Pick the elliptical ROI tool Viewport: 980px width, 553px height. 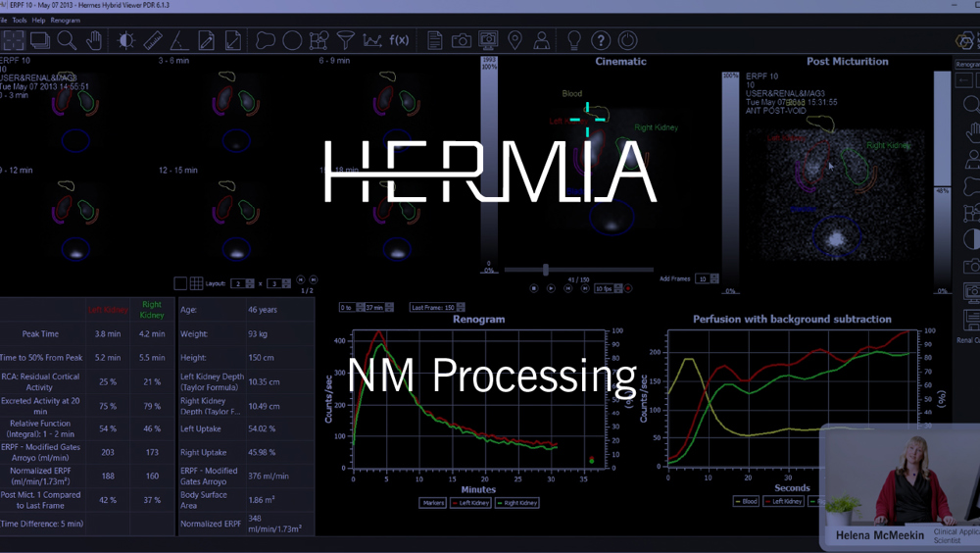tap(292, 40)
